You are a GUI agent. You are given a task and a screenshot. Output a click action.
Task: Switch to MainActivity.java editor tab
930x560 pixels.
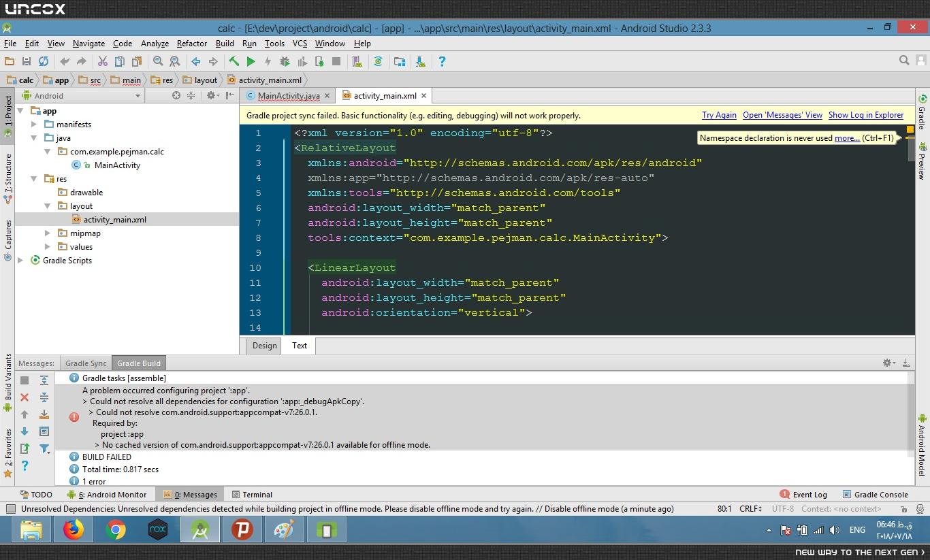pyautogui.click(x=289, y=96)
